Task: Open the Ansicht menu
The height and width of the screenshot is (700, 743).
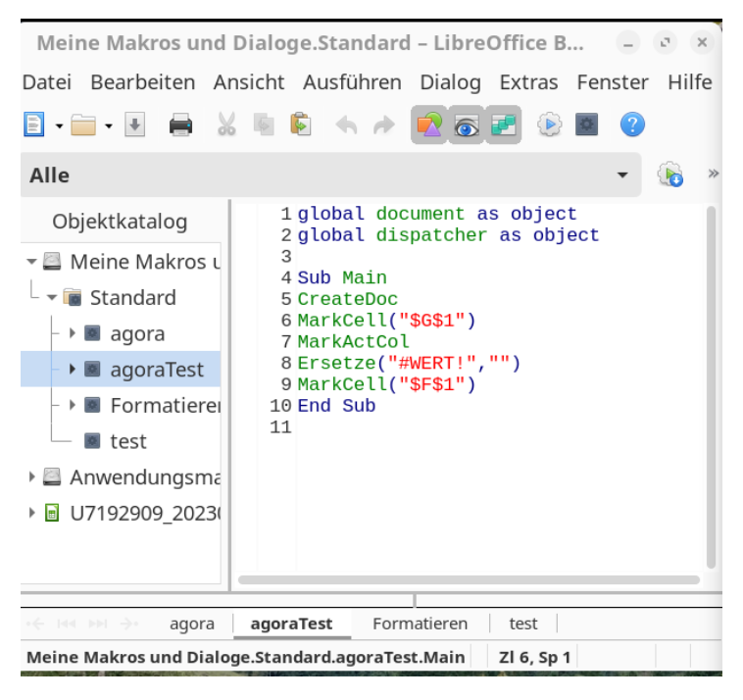Action: [x=249, y=82]
